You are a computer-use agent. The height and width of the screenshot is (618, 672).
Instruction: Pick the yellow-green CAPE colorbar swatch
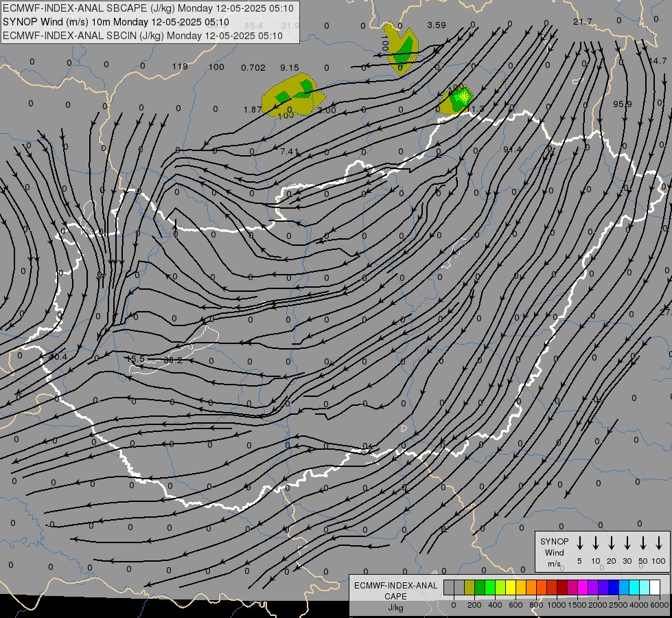tap(500, 587)
